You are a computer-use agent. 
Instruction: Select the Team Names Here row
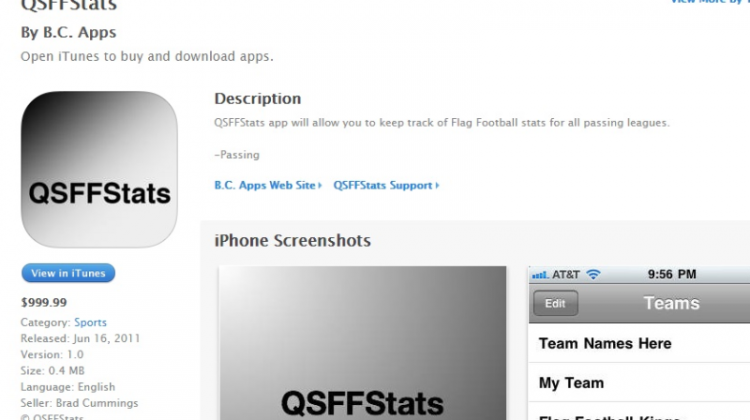point(639,343)
